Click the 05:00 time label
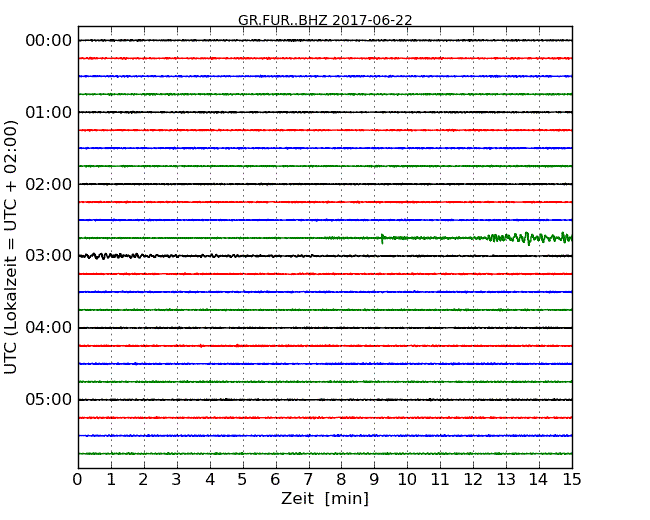 [49, 399]
